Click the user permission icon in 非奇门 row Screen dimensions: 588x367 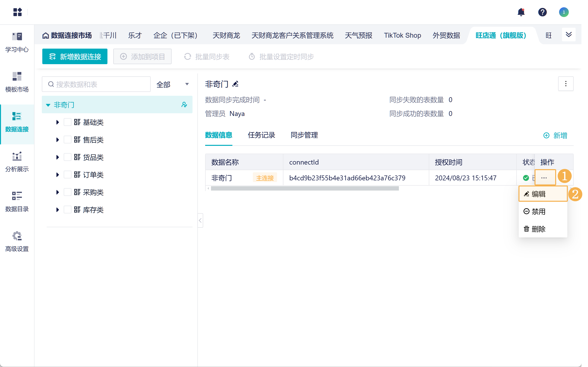pyautogui.click(x=184, y=105)
